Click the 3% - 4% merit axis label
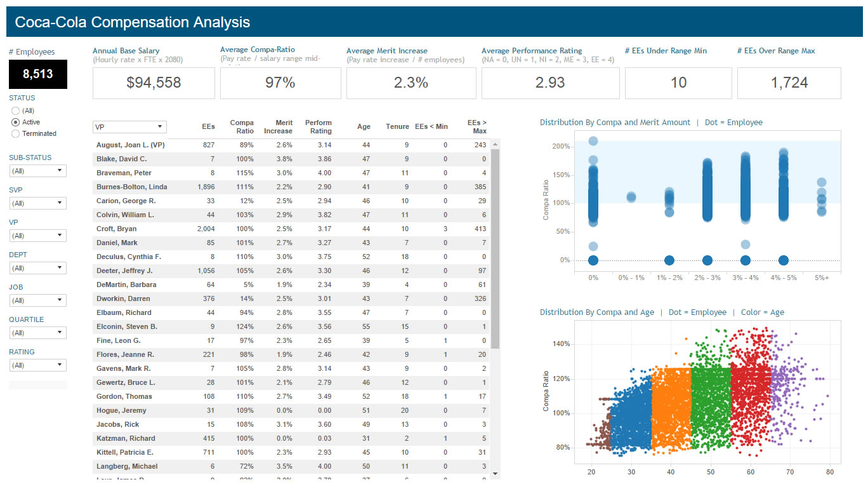This screenshot has height=489, width=868. tap(746, 278)
